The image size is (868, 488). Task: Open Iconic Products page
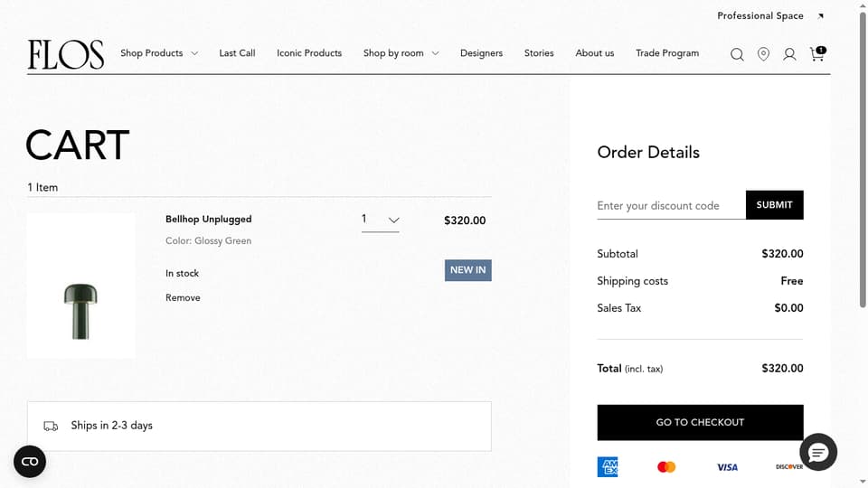point(309,53)
